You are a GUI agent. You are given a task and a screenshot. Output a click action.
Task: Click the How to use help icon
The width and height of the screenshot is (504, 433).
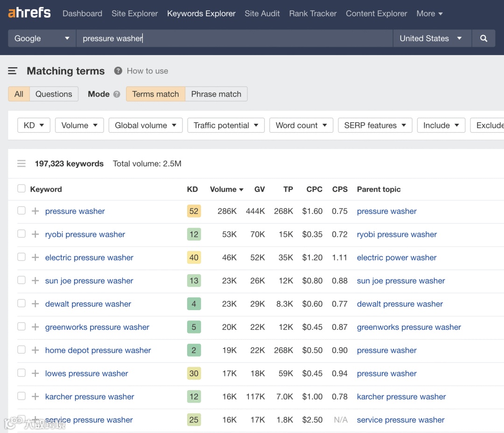[118, 71]
